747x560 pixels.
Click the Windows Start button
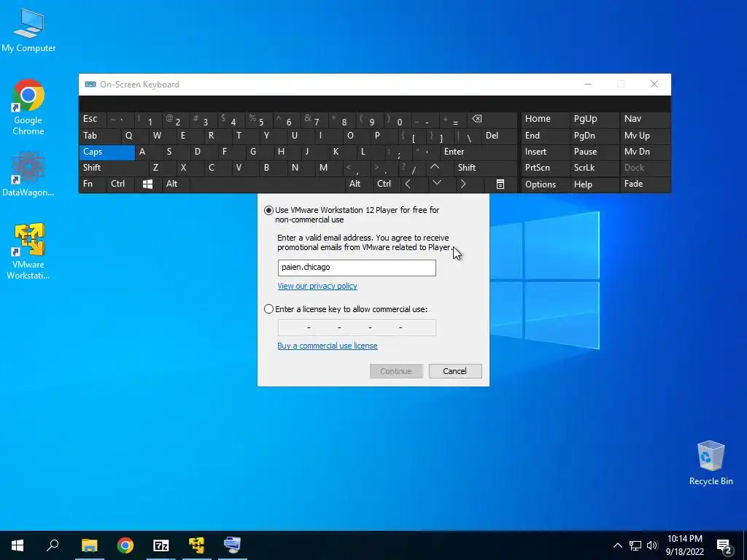click(x=18, y=545)
